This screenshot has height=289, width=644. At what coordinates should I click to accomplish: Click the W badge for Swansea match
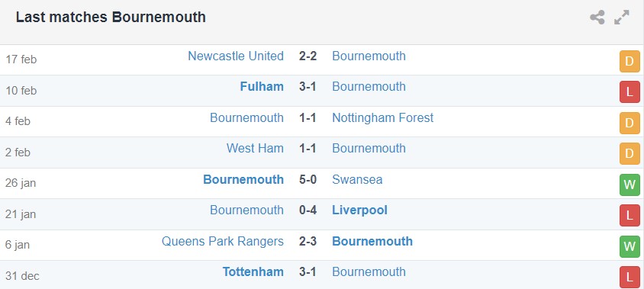pos(630,185)
